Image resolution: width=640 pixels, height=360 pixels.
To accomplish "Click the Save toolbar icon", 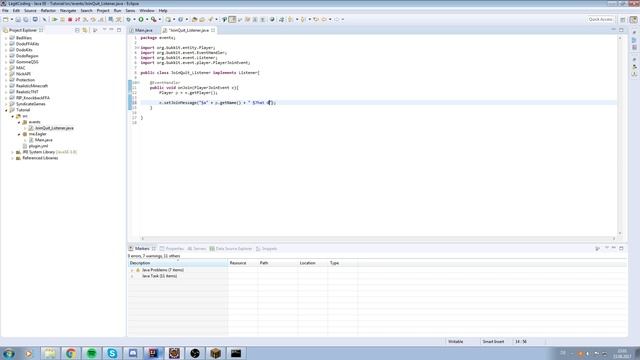I will coord(18,19).
